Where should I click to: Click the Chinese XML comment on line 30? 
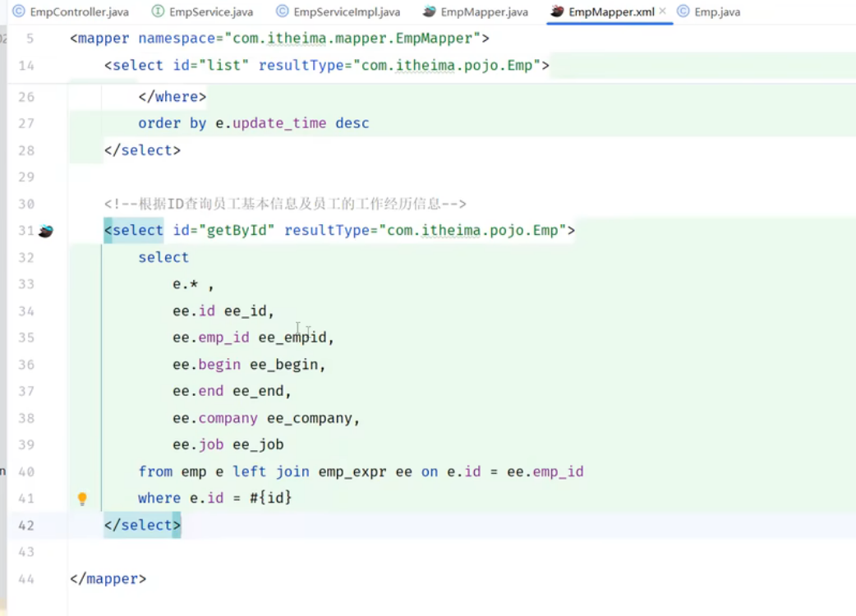pyautogui.click(x=285, y=204)
